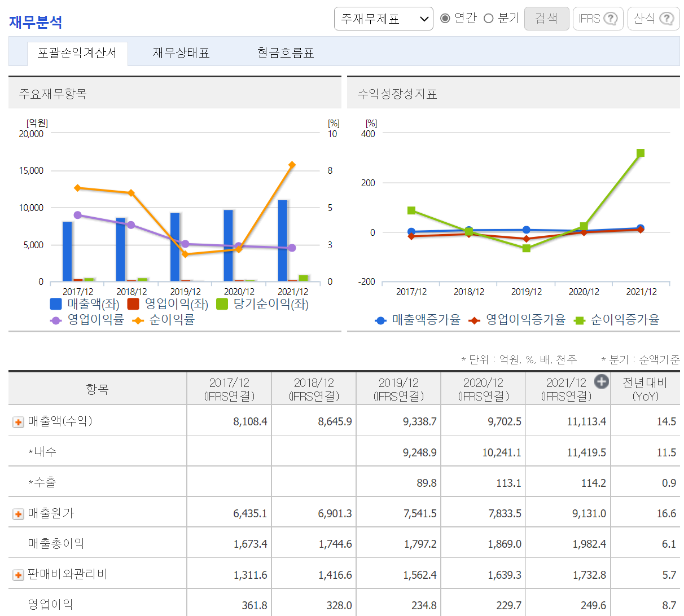The height and width of the screenshot is (616, 684).
Task: Expand 매출액(수익) row with plus icon
Action: pyautogui.click(x=19, y=422)
